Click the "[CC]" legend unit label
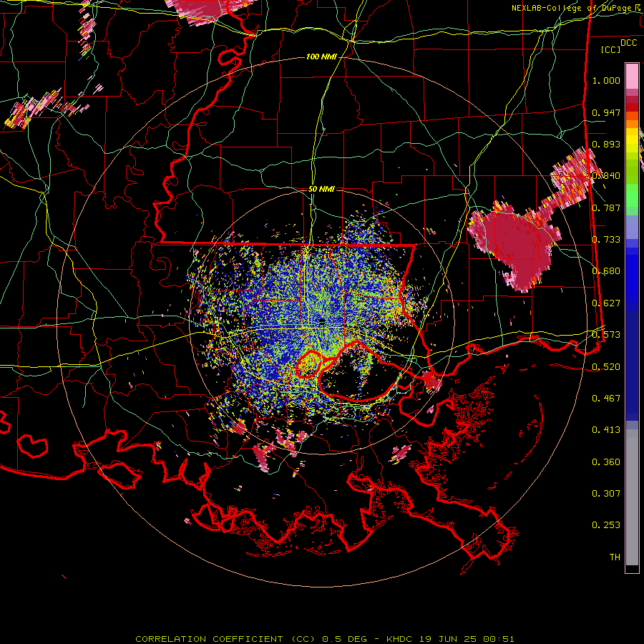Screen dimensions: 644x644 (610, 49)
